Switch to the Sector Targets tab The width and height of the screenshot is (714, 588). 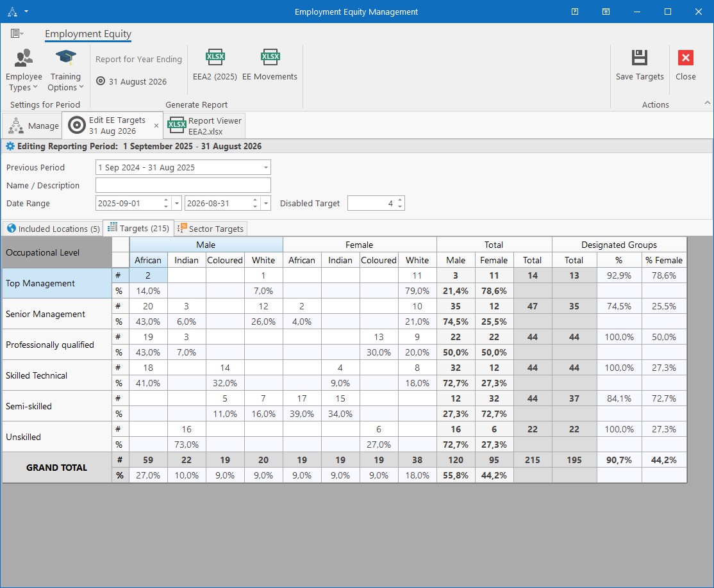pos(211,229)
